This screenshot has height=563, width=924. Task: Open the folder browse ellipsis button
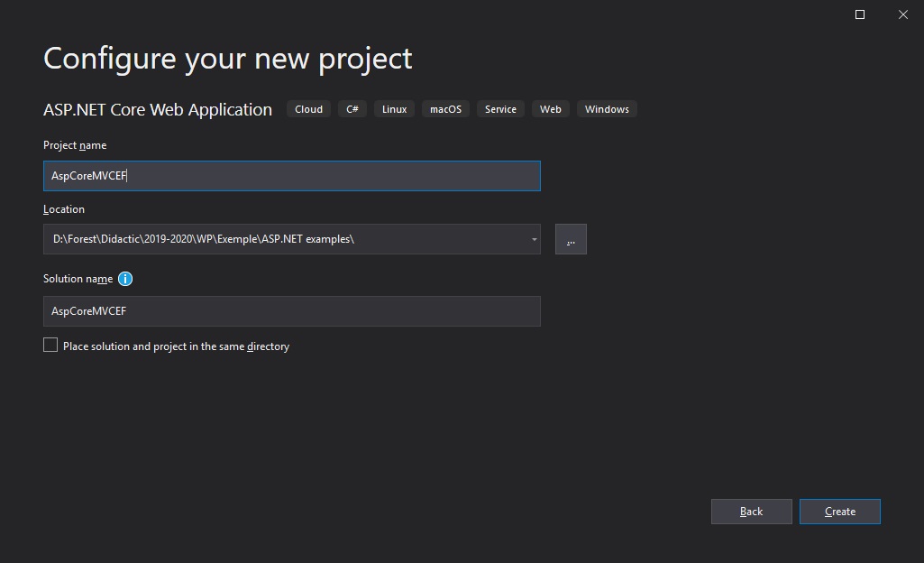tap(571, 239)
